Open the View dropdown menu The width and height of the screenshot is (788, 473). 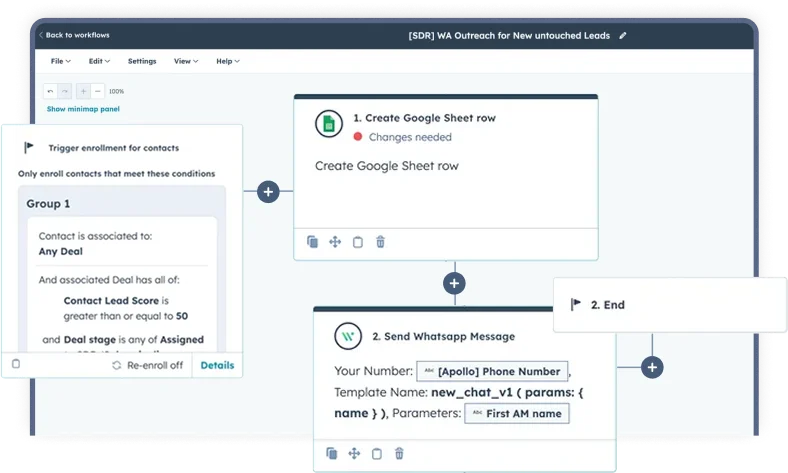point(185,61)
